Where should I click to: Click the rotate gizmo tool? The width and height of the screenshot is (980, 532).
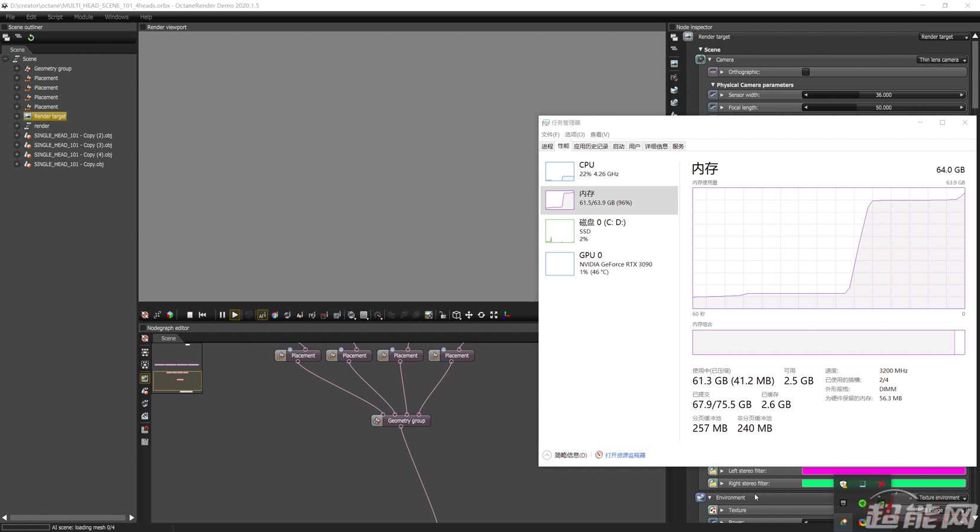tap(481, 315)
